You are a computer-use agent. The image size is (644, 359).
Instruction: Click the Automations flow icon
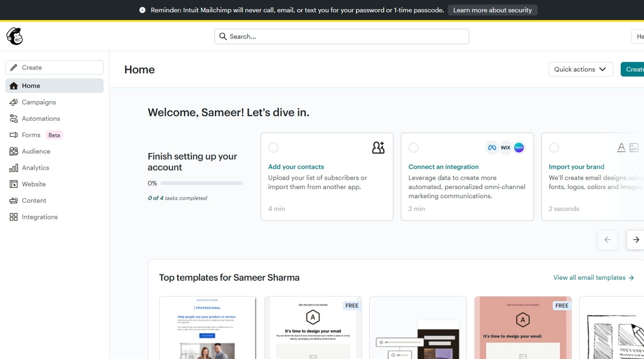[x=14, y=118]
